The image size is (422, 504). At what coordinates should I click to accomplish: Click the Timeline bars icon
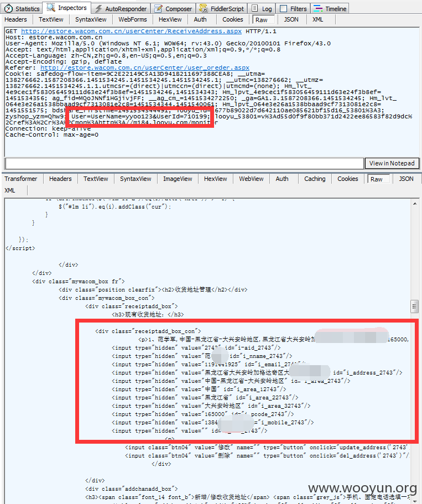(318, 9)
